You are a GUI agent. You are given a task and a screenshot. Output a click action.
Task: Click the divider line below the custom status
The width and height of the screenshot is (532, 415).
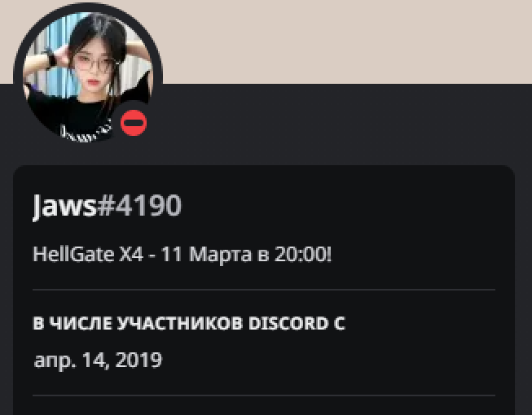pos(264,290)
